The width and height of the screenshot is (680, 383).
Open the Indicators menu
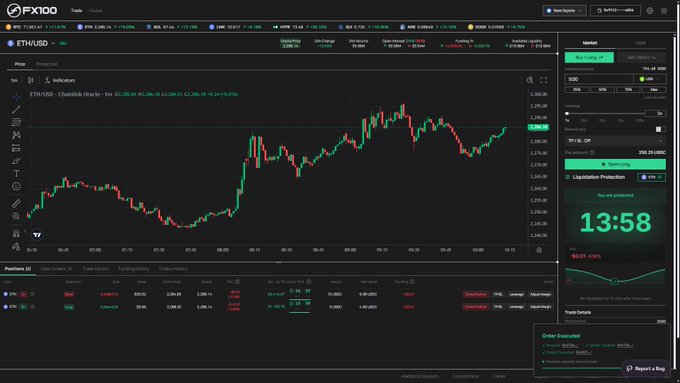coord(60,80)
